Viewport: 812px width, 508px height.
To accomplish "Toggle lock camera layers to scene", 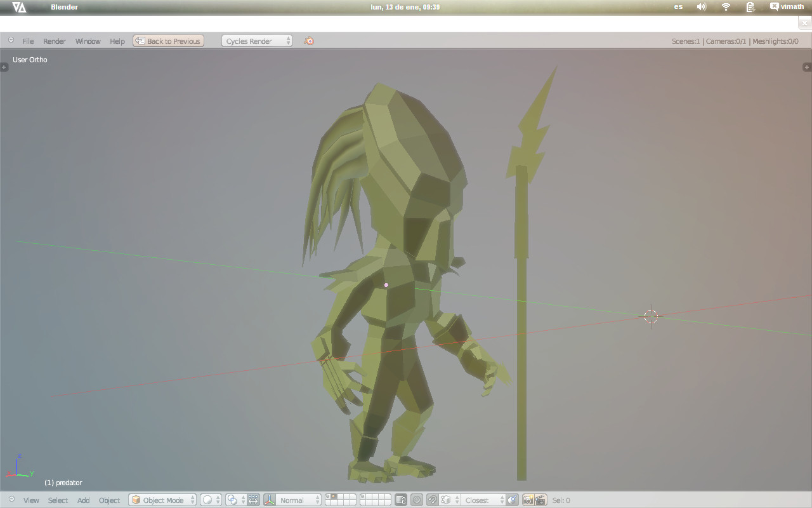I will (x=401, y=500).
